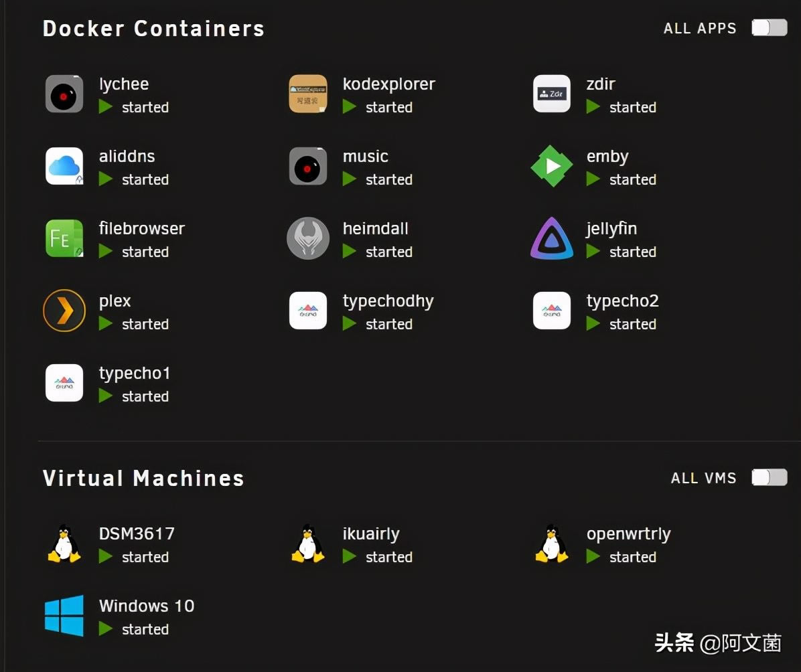Image resolution: width=801 pixels, height=672 pixels.
Task: Click the typechodhy container name
Action: coord(388,301)
